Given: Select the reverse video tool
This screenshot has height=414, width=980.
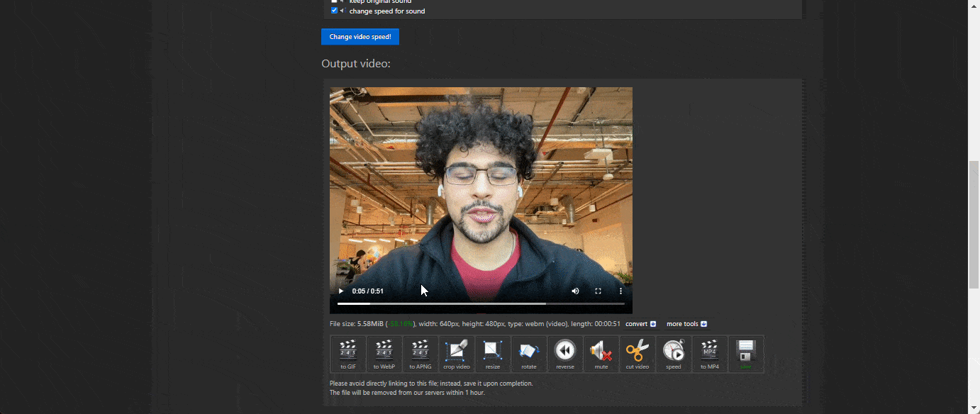Looking at the screenshot, I should pos(565,354).
